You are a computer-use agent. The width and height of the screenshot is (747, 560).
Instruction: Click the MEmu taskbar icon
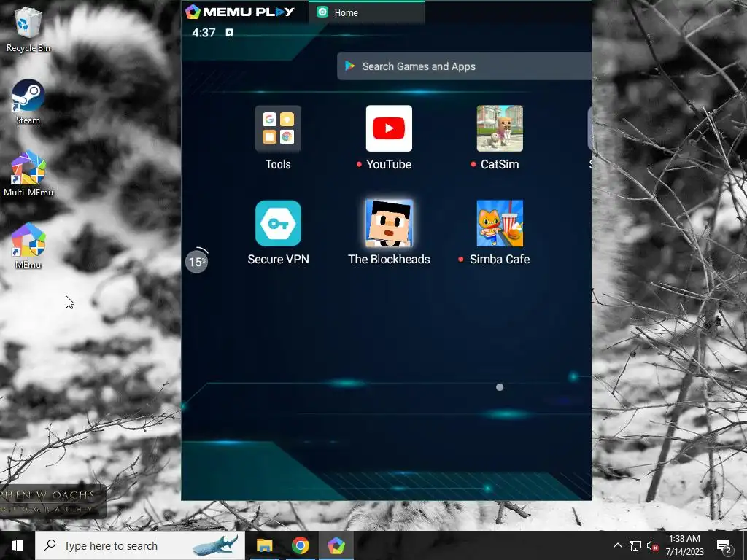coord(336,545)
